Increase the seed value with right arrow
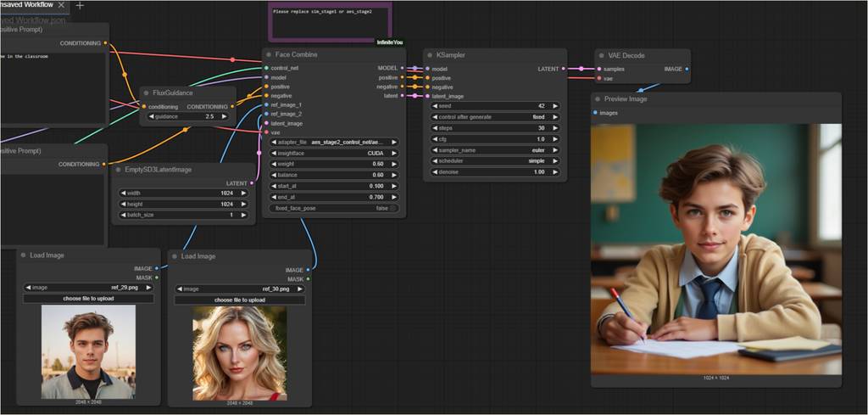 [555, 106]
